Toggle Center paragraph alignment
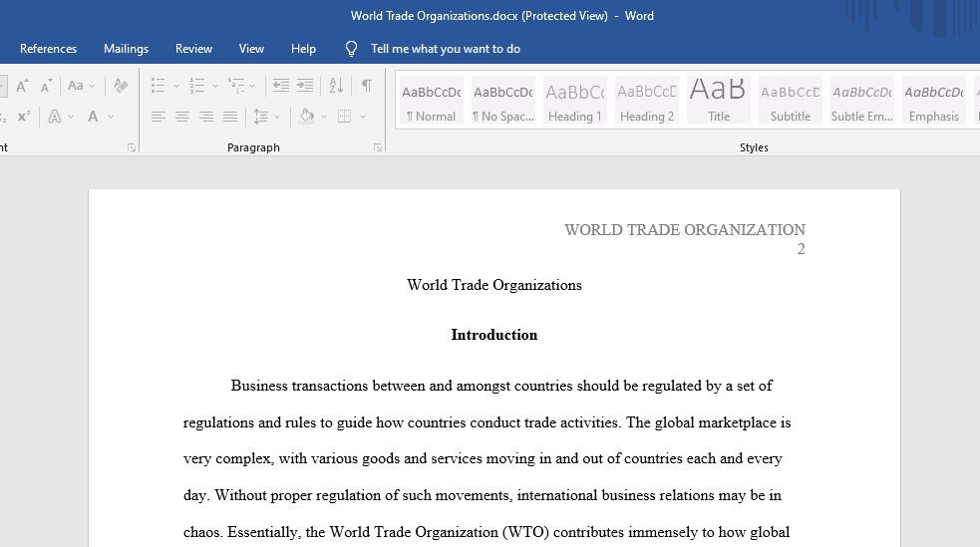The image size is (980, 547). pos(182,117)
